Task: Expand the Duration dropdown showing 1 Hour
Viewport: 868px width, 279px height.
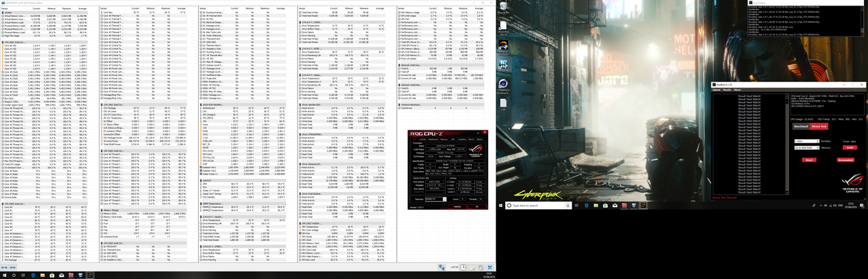Action: pos(807,141)
